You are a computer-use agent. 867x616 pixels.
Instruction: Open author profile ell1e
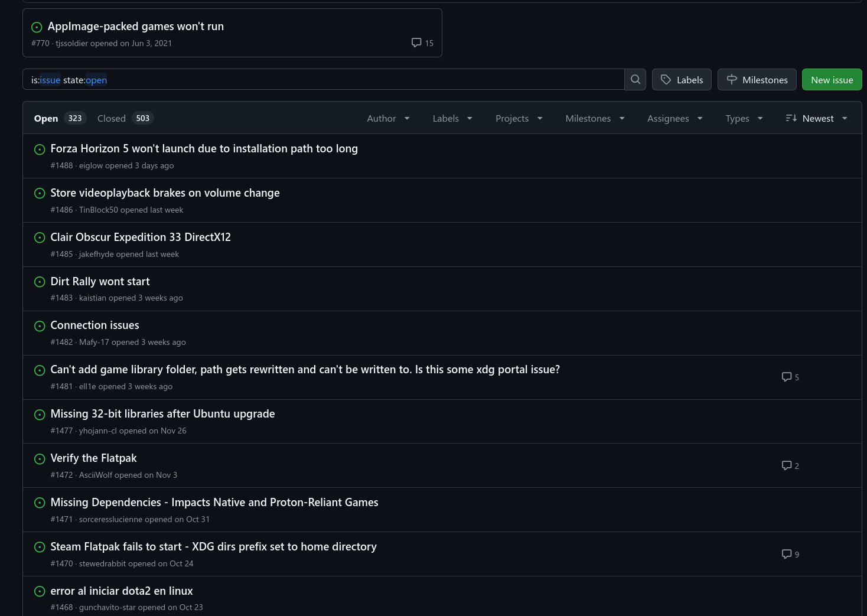87,387
